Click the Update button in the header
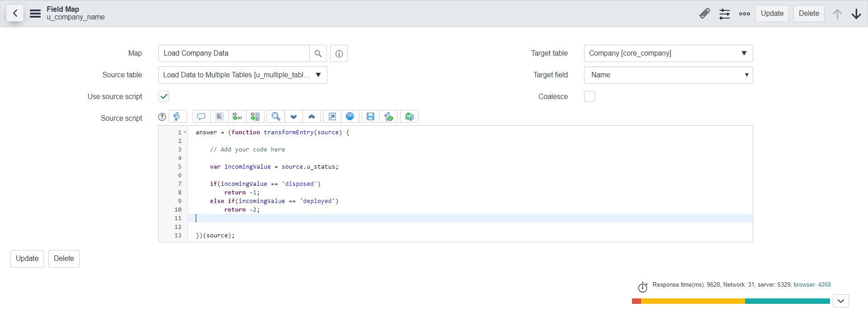868x326 pixels. (772, 14)
